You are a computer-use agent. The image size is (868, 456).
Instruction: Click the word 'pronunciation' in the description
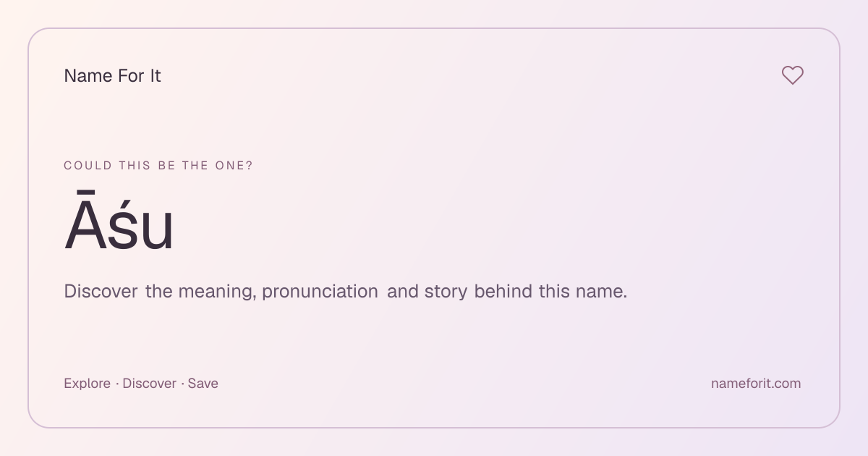(x=320, y=292)
